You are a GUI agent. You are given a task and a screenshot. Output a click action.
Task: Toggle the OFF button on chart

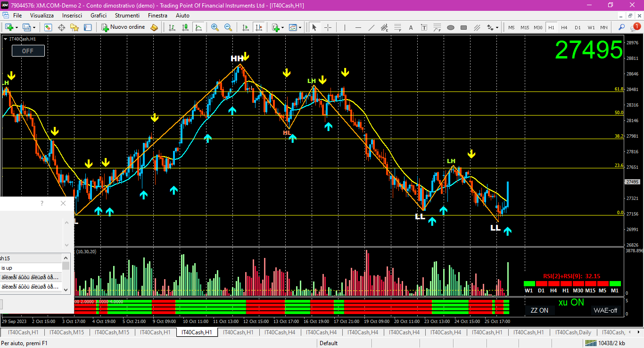28,51
